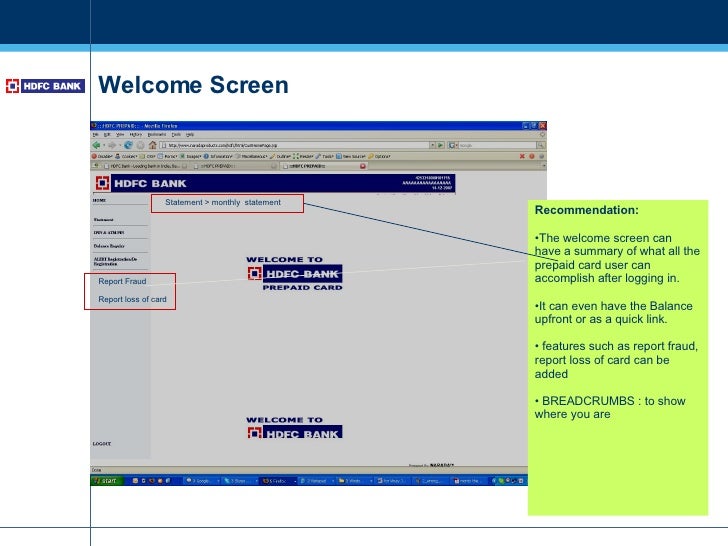Switch to the HDFC Bank Leading bank tab
Screen dimensions: 728x546
(x=145, y=166)
